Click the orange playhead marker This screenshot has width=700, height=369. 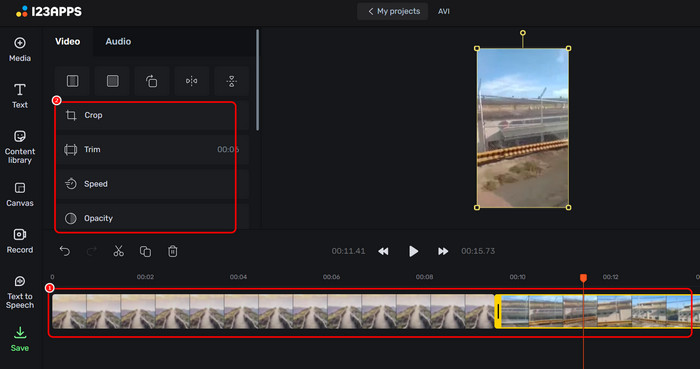[x=583, y=278]
